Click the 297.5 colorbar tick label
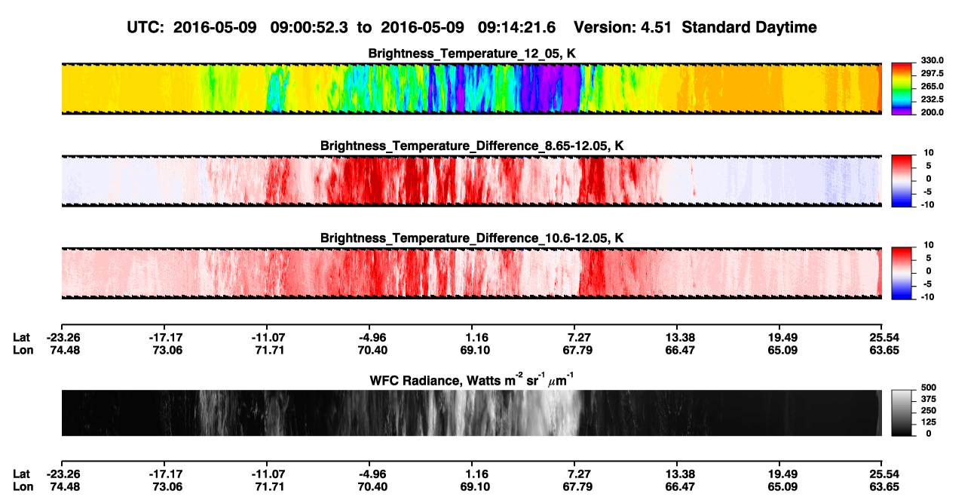This screenshot has width=980, height=503. (933, 74)
